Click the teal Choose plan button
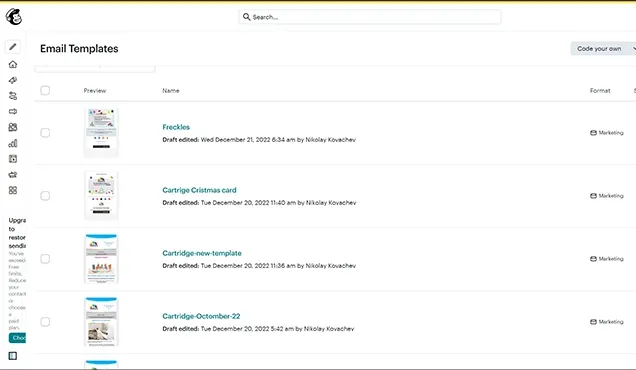 17,338
